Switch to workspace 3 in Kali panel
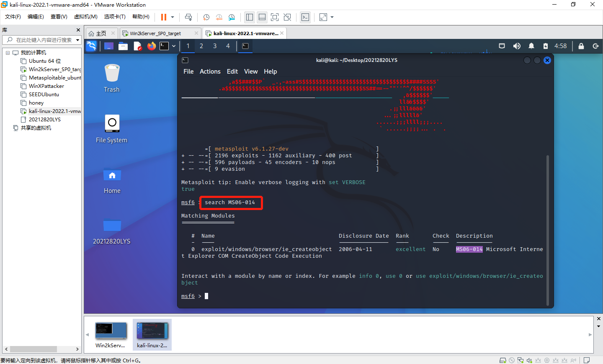Viewport: 603px width, 364px height. point(215,46)
